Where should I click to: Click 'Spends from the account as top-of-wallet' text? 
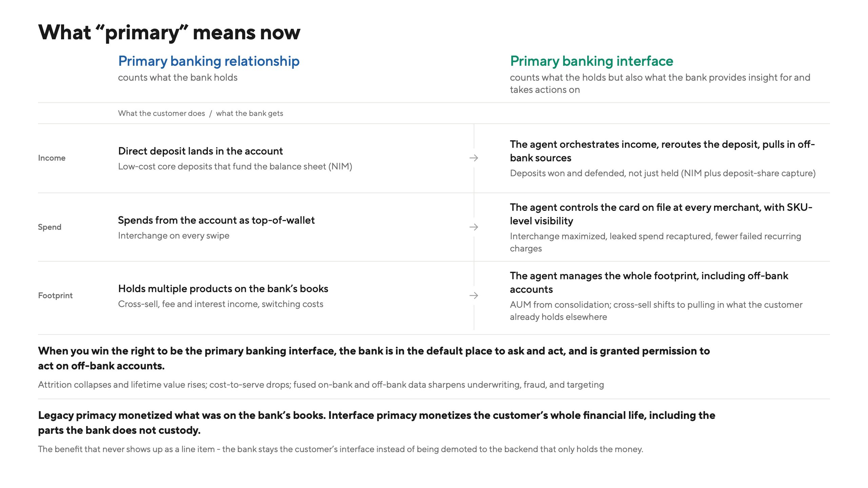216,220
